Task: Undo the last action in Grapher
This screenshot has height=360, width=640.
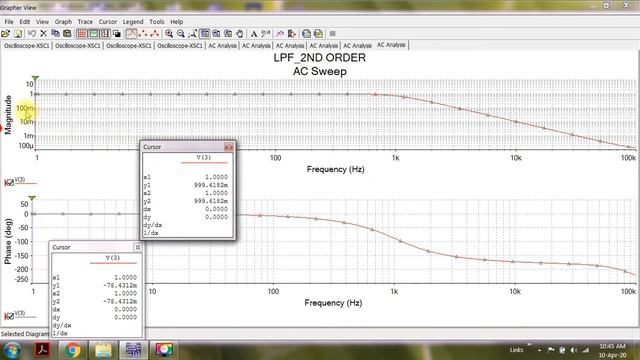Action: [x=32, y=34]
